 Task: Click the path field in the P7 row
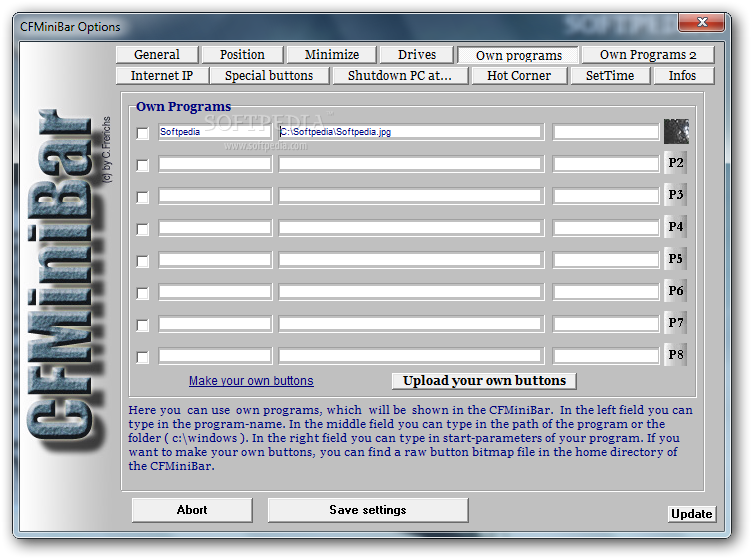coord(411,324)
